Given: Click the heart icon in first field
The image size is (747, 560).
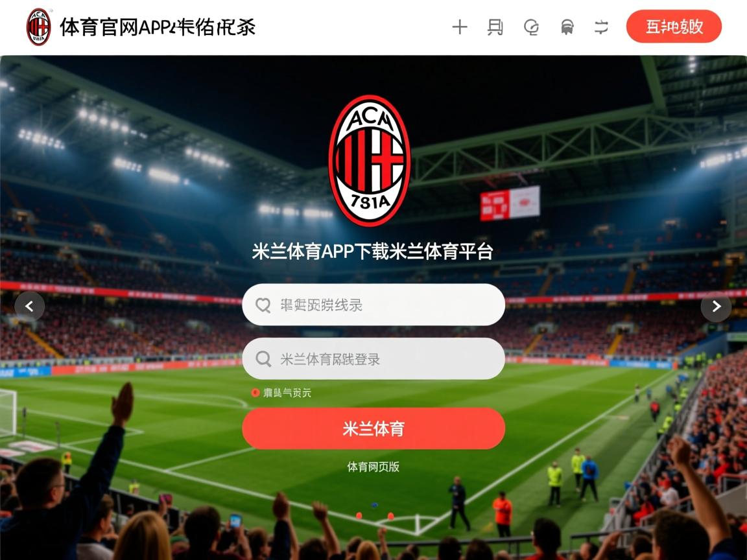Looking at the screenshot, I should (263, 305).
